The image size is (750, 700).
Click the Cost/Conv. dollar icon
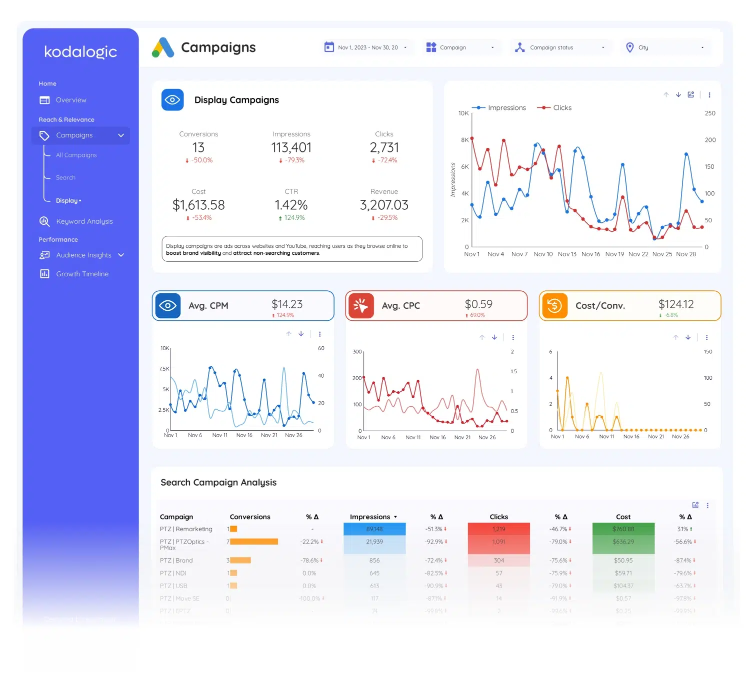coord(554,305)
